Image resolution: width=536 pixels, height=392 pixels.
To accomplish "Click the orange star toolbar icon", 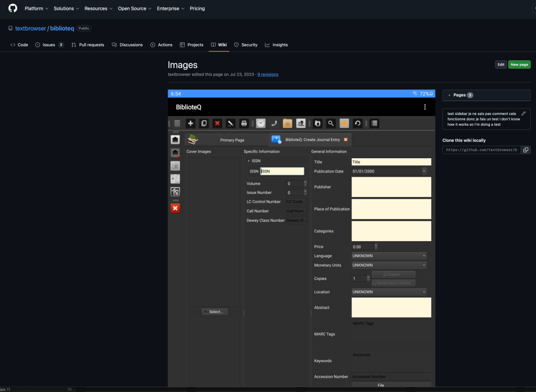I will click(344, 123).
